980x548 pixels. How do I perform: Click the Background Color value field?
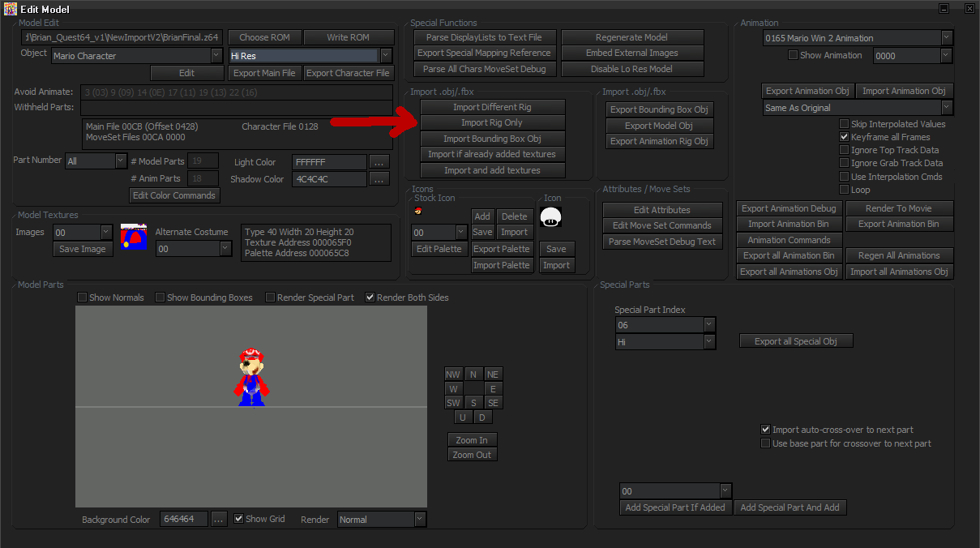point(183,520)
